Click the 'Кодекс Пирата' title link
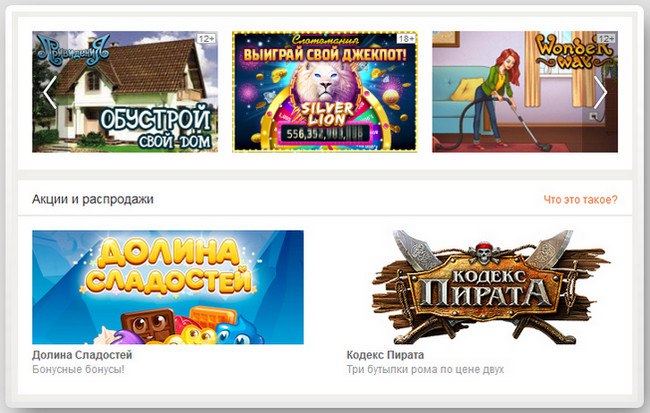 coord(385,355)
